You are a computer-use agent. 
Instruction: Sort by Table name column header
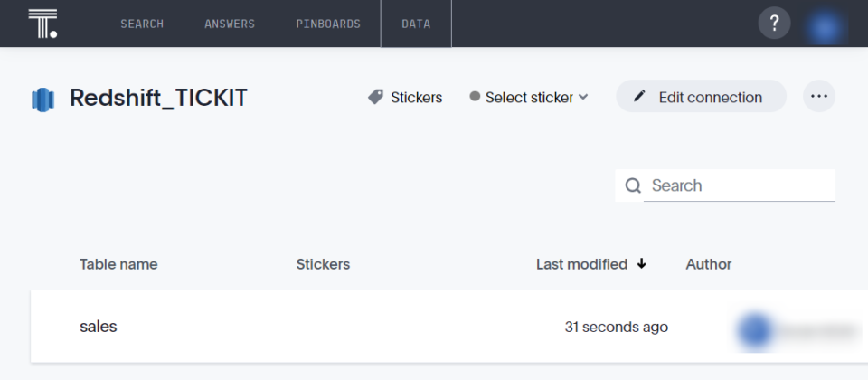point(118,264)
